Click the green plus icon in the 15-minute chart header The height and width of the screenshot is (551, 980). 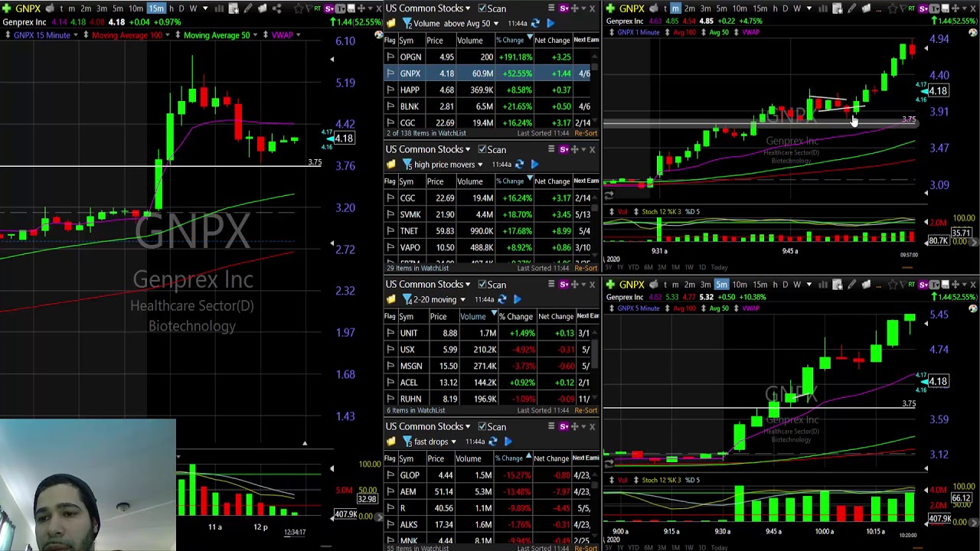(x=6, y=8)
